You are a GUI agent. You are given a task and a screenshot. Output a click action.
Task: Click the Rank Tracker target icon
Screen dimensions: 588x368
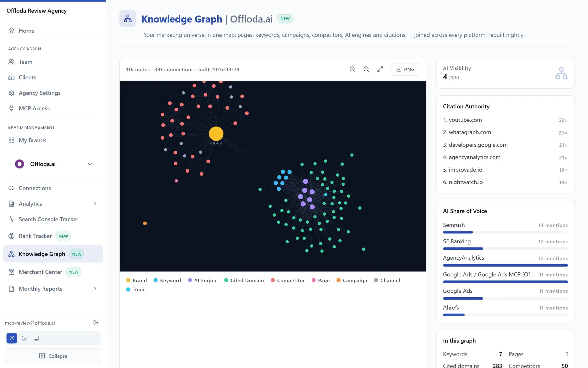pos(11,236)
